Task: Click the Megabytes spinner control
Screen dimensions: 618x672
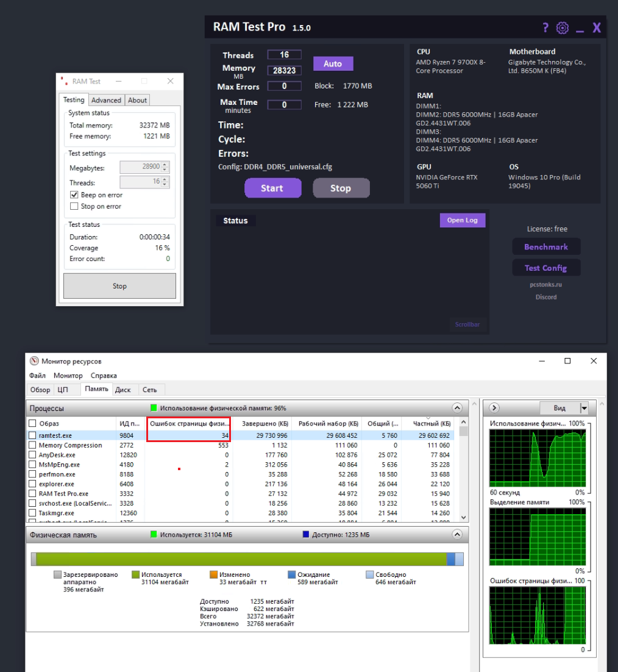Action: pyautogui.click(x=165, y=166)
